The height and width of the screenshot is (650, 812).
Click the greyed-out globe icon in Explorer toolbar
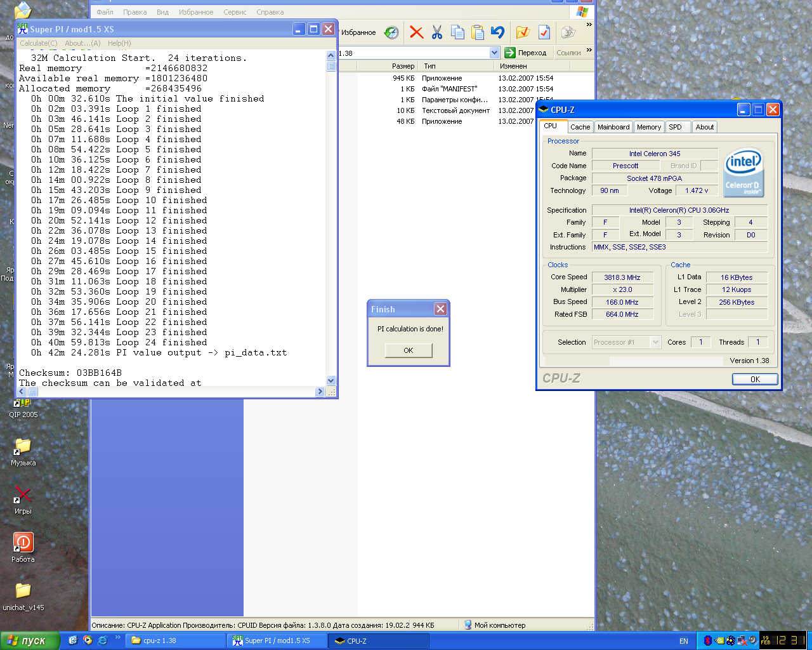[x=568, y=32]
